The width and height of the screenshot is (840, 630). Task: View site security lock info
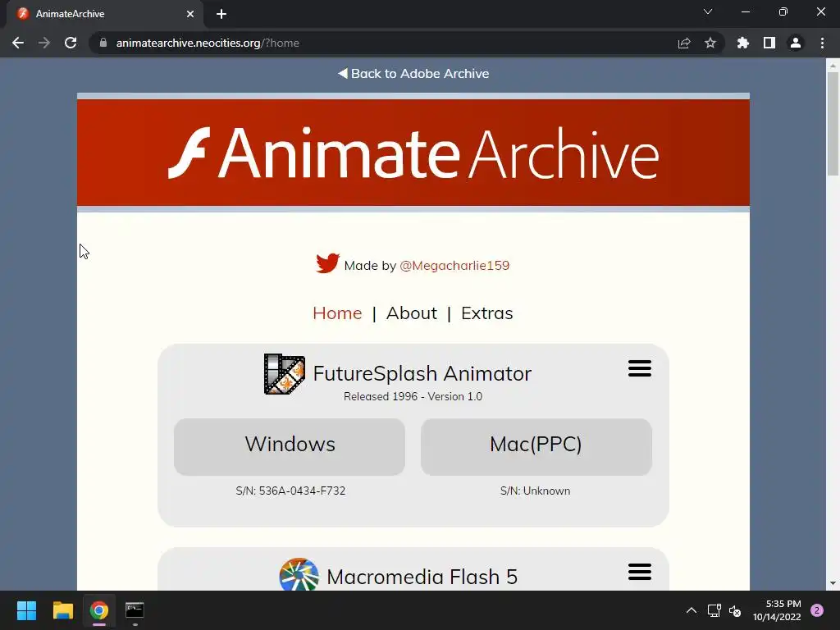click(x=103, y=43)
